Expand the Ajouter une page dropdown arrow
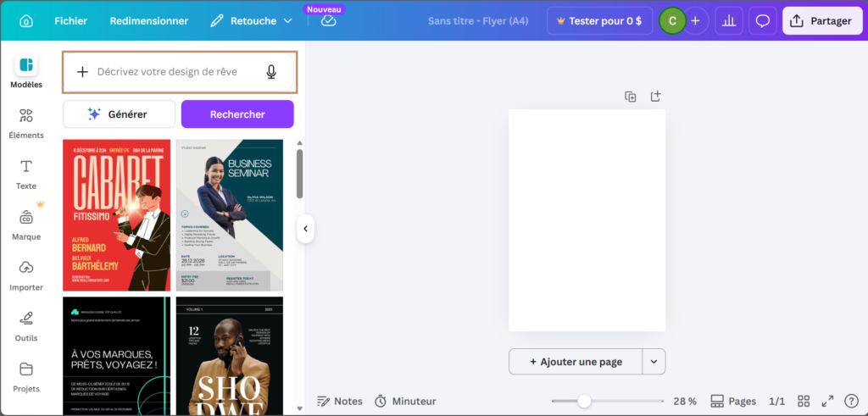The image size is (868, 416). [x=654, y=362]
